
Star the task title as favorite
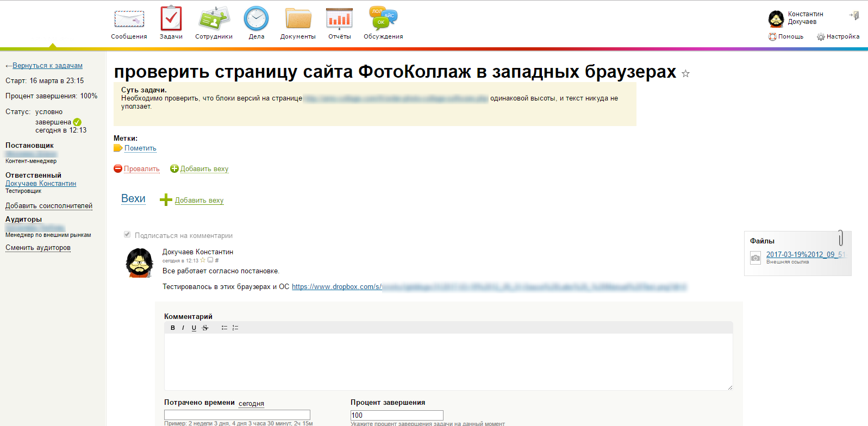click(x=685, y=73)
